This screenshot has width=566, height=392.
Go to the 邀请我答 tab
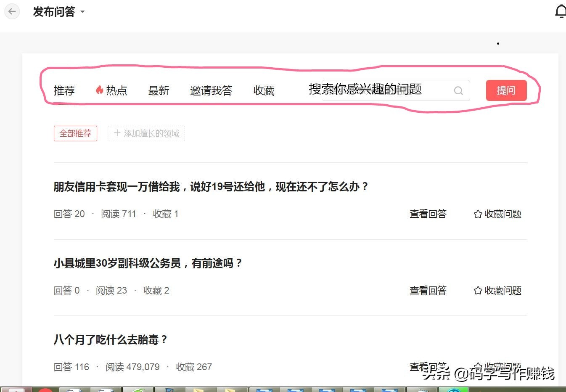211,90
